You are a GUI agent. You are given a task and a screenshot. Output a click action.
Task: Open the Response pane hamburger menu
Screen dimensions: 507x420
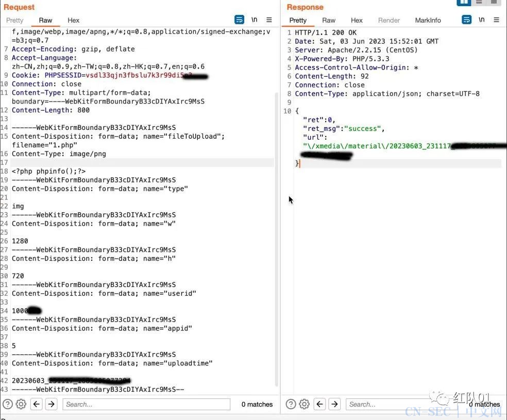pos(496,20)
